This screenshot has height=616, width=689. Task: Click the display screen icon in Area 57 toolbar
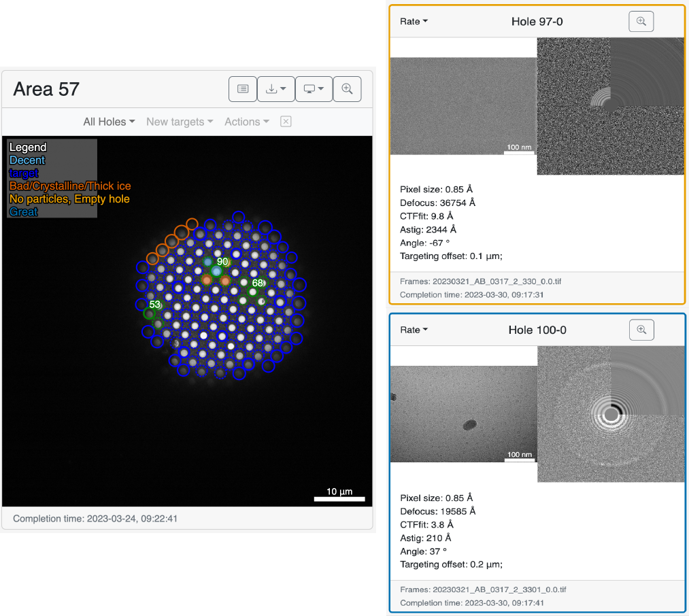click(x=310, y=88)
